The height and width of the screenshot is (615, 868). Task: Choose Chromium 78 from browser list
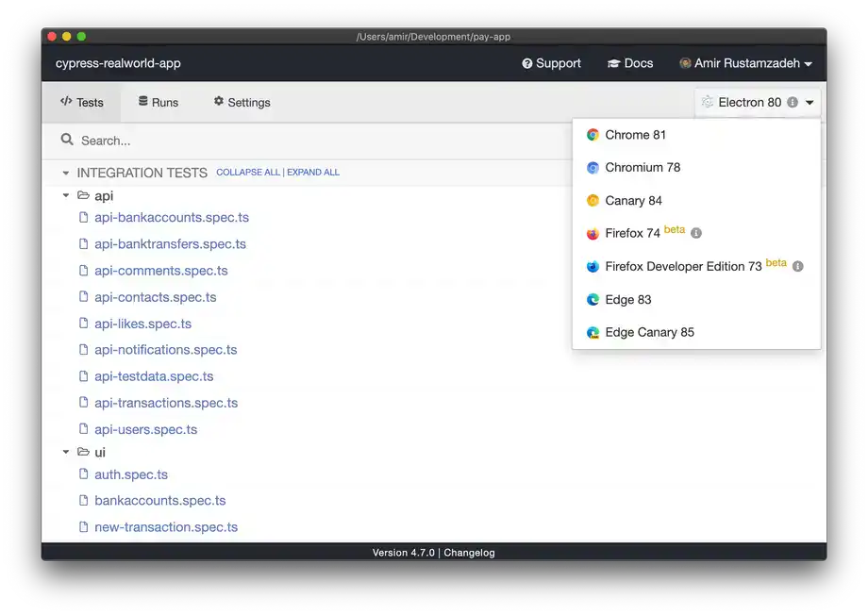point(696,168)
